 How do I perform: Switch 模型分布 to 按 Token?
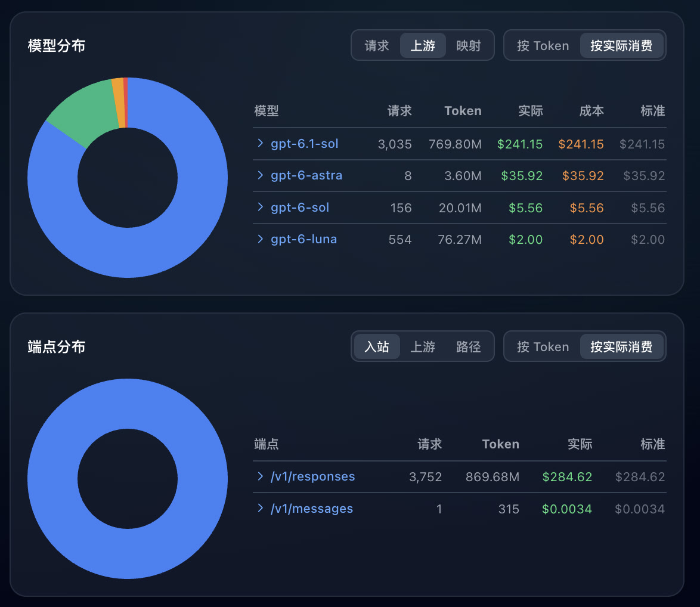[543, 45]
